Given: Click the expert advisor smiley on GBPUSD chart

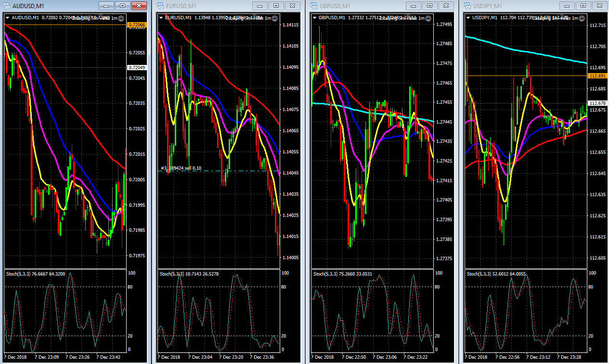Looking at the screenshot, I should (428, 18).
